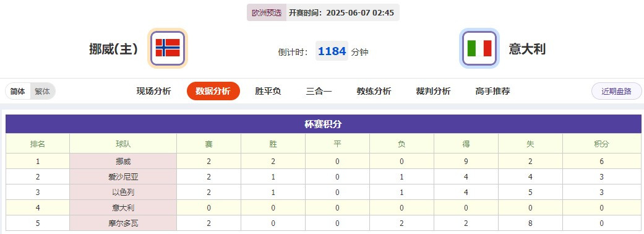
Task: Select 爱沙尼亚 in the standings table
Action: pyautogui.click(x=123, y=177)
